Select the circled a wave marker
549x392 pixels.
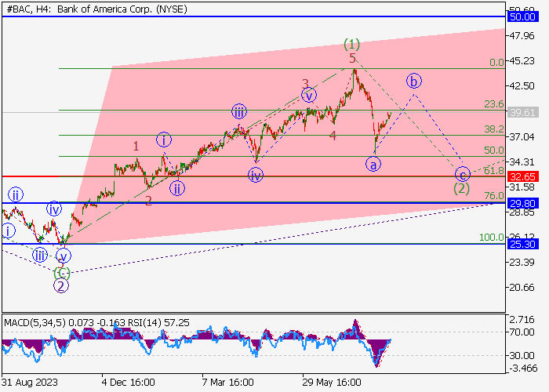(373, 164)
